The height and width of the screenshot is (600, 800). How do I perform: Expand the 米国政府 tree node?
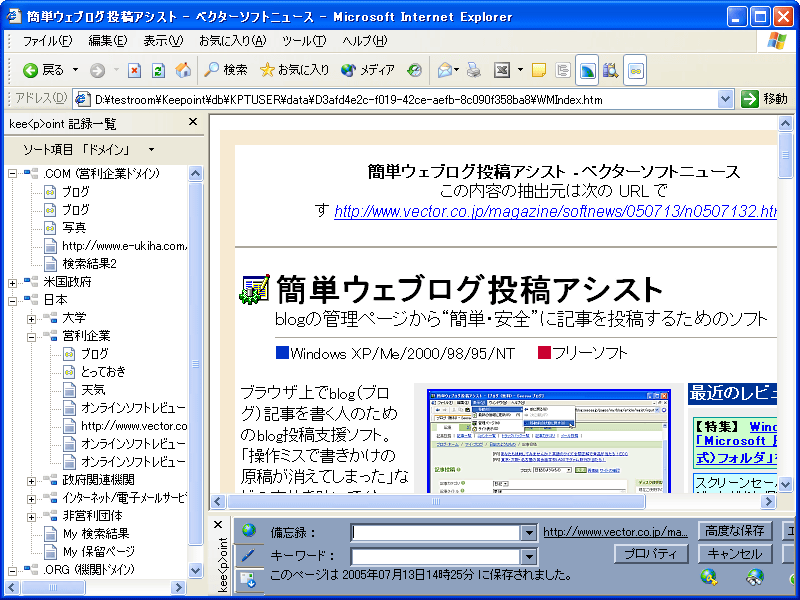click(x=12, y=283)
